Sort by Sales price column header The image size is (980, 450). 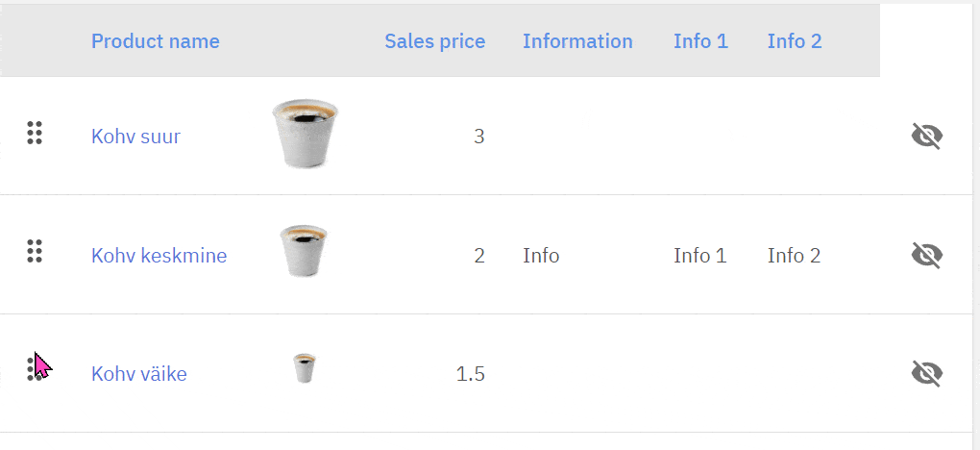coord(434,41)
